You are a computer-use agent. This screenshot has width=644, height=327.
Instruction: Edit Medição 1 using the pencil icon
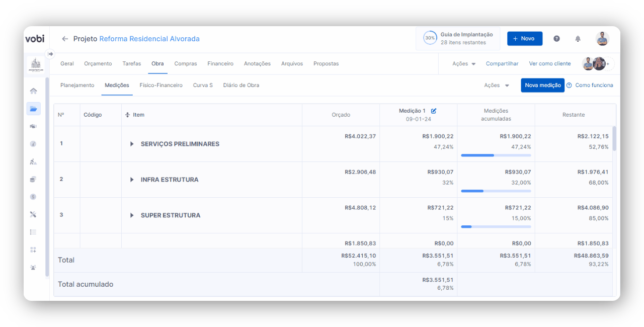click(x=434, y=111)
